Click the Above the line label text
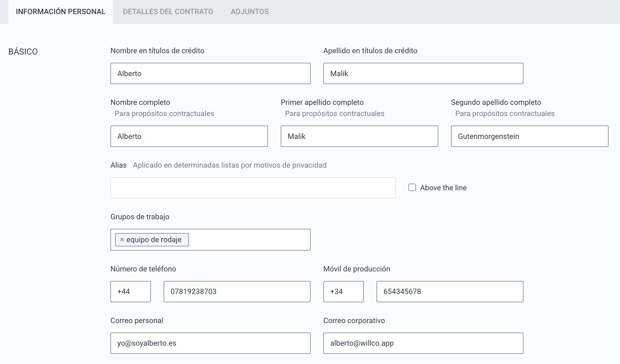 [443, 188]
